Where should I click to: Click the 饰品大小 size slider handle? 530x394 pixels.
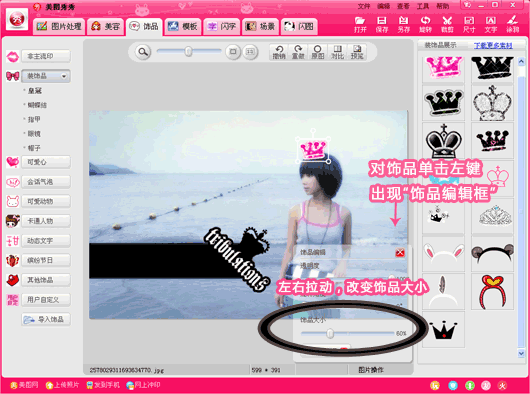330,334
